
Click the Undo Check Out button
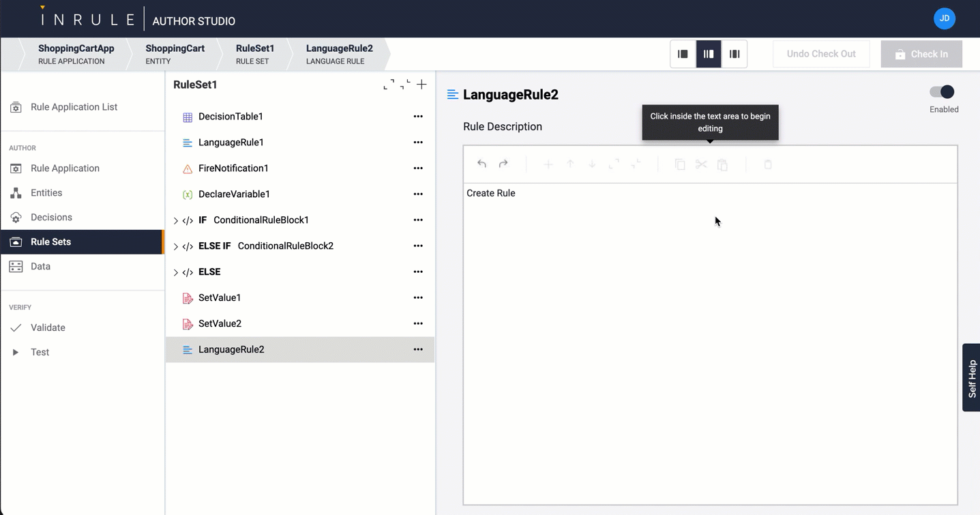(820, 54)
